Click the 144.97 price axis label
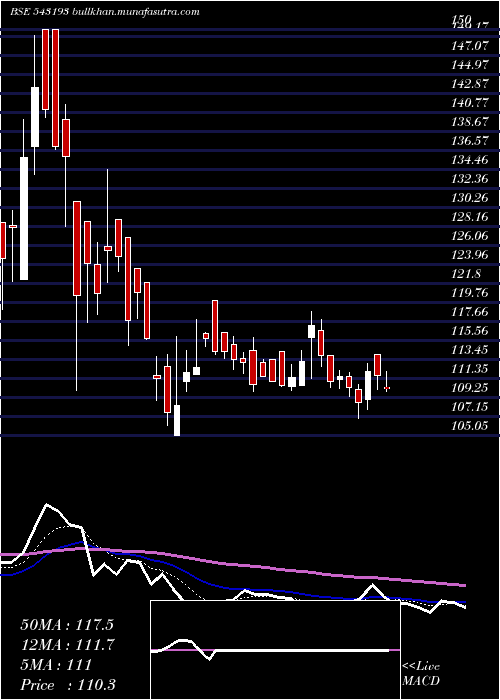This screenshot has width=500, height=700. (x=470, y=65)
